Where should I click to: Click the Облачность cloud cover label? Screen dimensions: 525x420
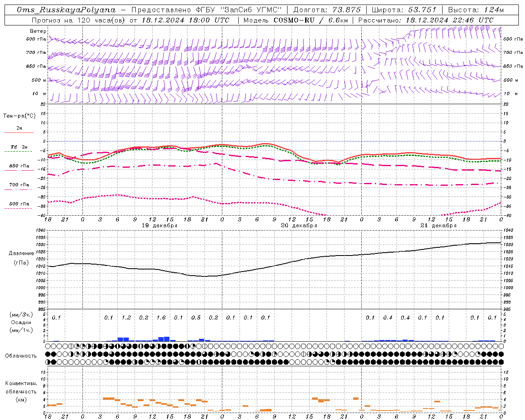pyautogui.click(x=21, y=356)
